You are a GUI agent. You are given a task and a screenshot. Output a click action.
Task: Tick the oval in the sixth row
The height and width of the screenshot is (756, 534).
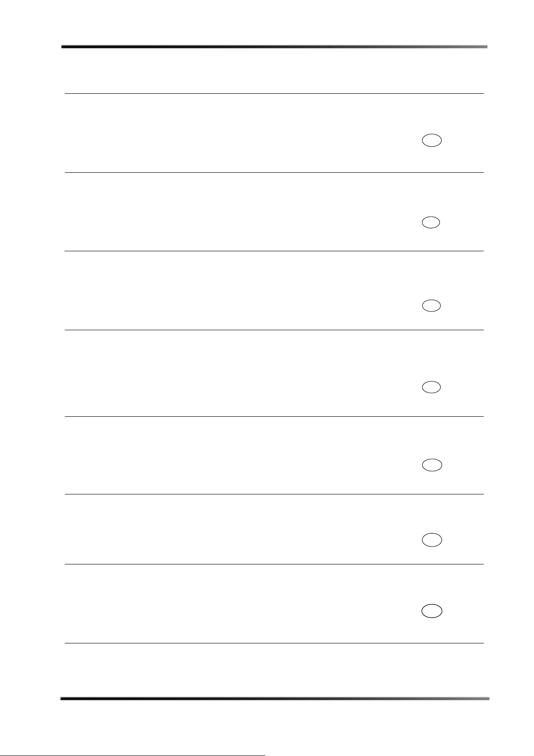[432, 540]
